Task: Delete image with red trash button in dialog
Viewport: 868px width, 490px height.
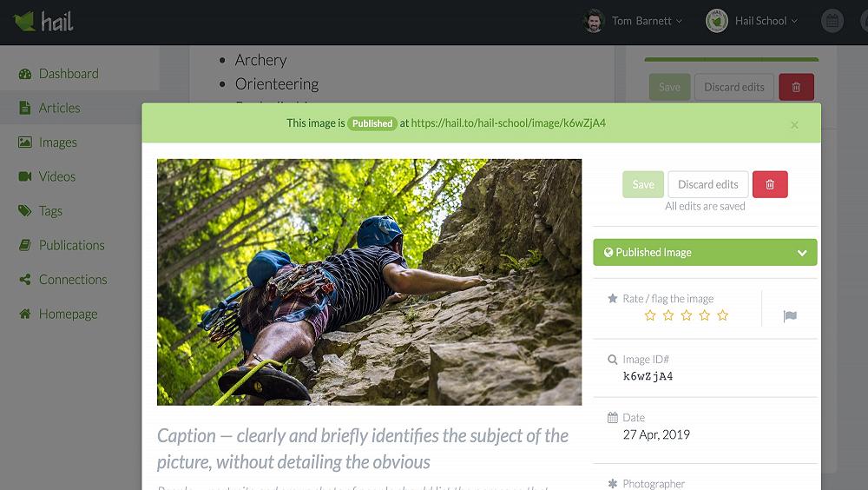Action: point(769,184)
